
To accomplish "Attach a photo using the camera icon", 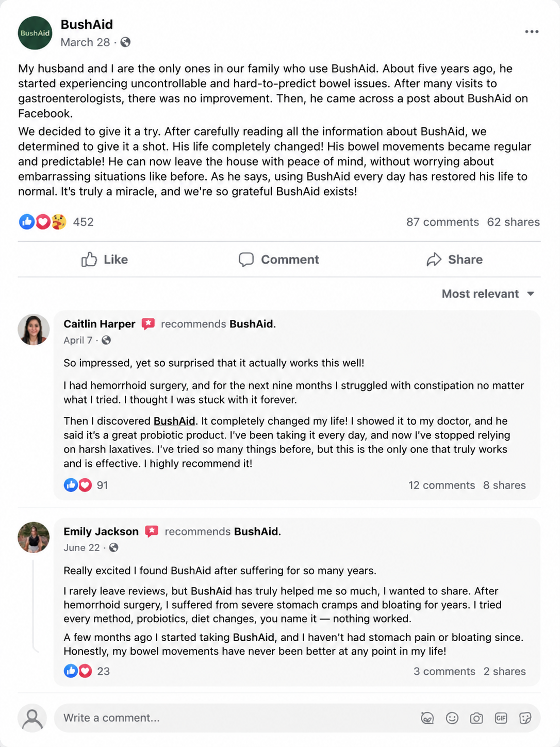I will pos(476,718).
